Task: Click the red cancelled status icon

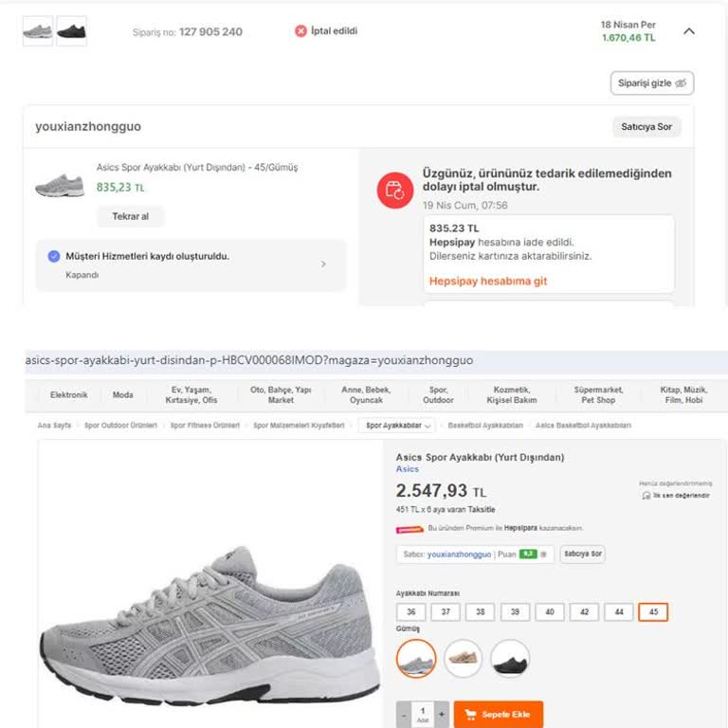Action: tap(301, 31)
